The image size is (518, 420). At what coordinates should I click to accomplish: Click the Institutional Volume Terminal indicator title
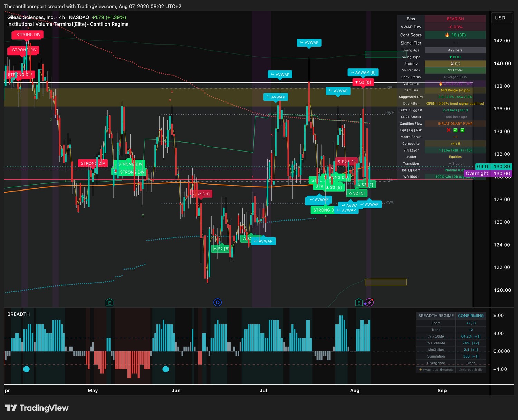pos(68,24)
